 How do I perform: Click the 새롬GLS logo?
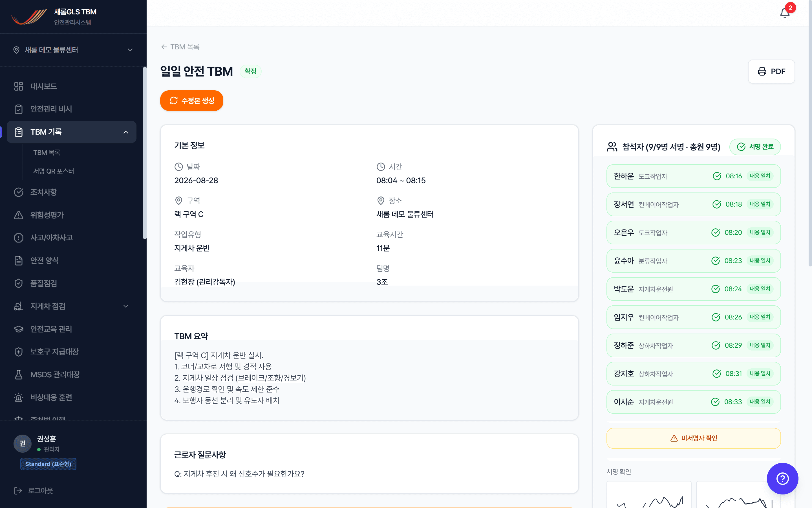pyautogui.click(x=29, y=17)
